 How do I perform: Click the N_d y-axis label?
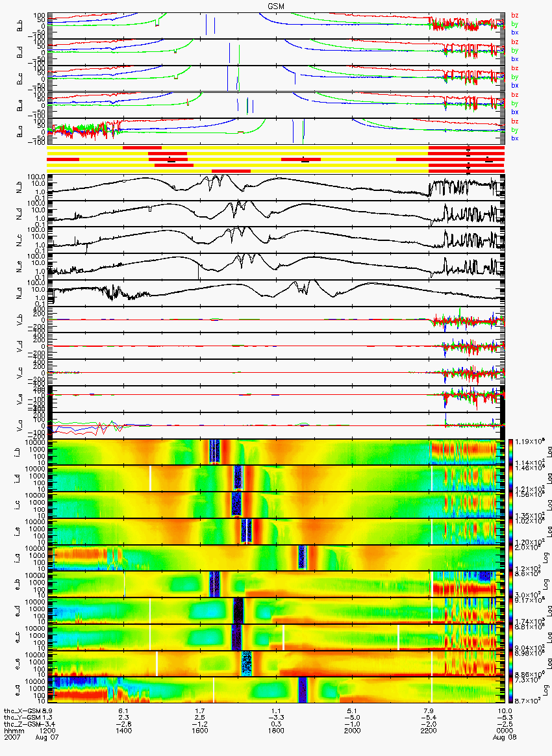pos(19,214)
